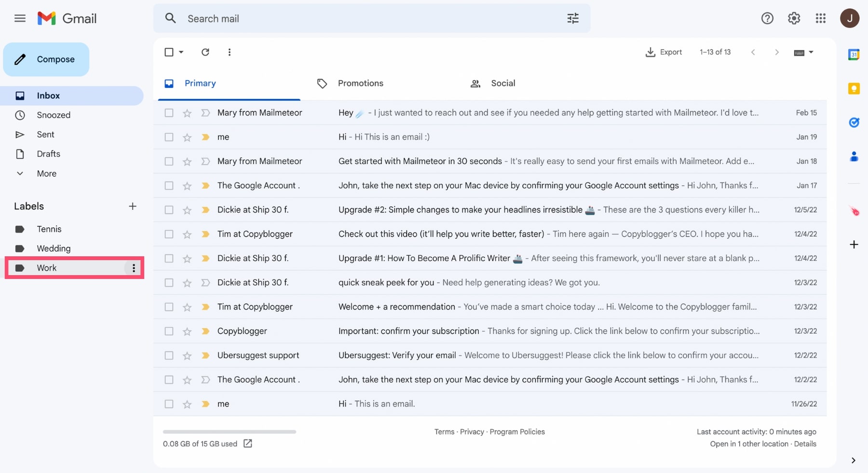Open the Support help icon

(767, 18)
